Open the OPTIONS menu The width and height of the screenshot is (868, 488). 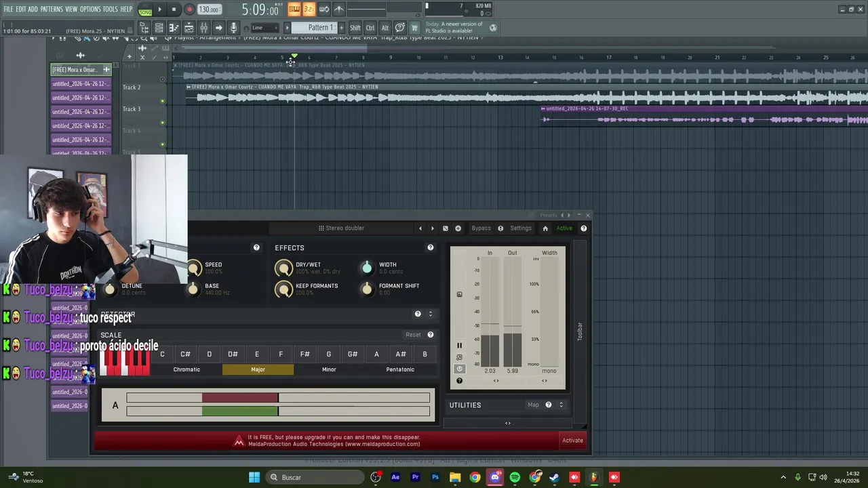90,9
